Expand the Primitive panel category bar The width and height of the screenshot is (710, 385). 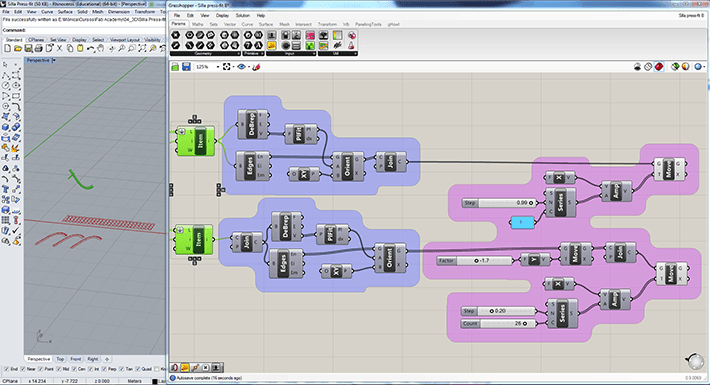254,53
